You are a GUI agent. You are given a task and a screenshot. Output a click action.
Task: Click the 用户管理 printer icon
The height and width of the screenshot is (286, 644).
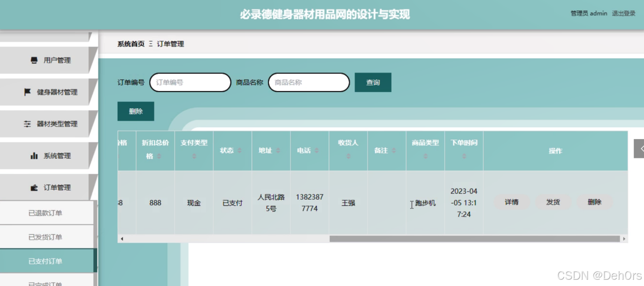[x=34, y=60]
